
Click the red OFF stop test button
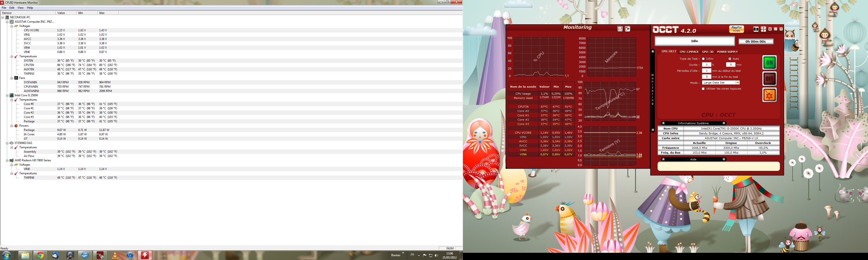(x=769, y=79)
